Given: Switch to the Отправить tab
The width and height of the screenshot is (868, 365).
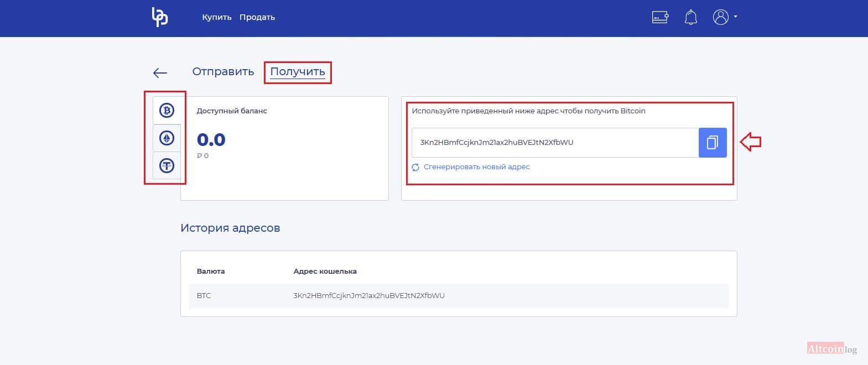Looking at the screenshot, I should click(223, 71).
